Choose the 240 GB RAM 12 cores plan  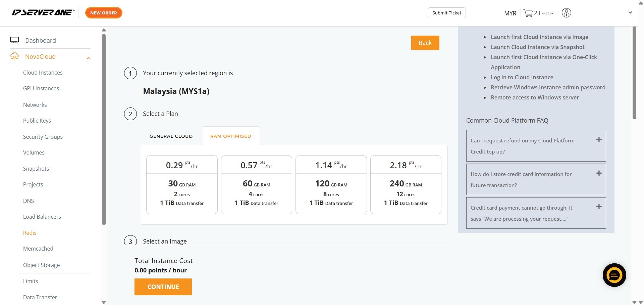tap(406, 185)
